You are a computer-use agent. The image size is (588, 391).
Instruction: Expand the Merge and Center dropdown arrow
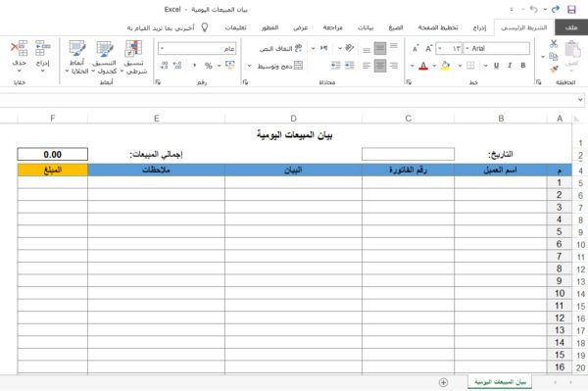(x=249, y=66)
